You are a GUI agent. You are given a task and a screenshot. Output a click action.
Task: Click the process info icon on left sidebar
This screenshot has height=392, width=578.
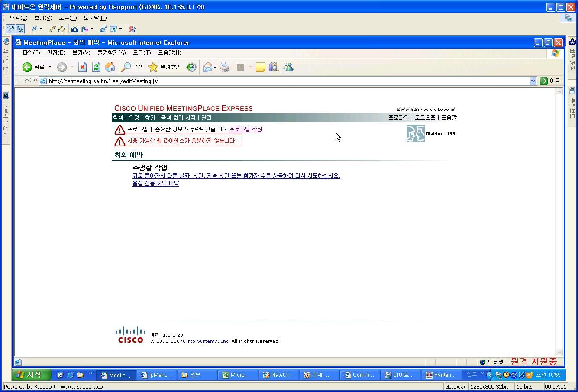(x=6, y=95)
